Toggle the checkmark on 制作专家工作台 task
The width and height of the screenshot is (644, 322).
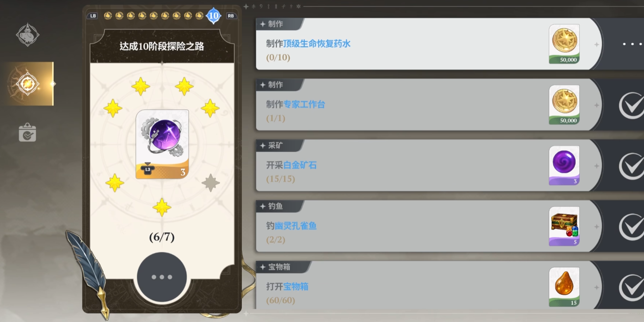tap(631, 105)
